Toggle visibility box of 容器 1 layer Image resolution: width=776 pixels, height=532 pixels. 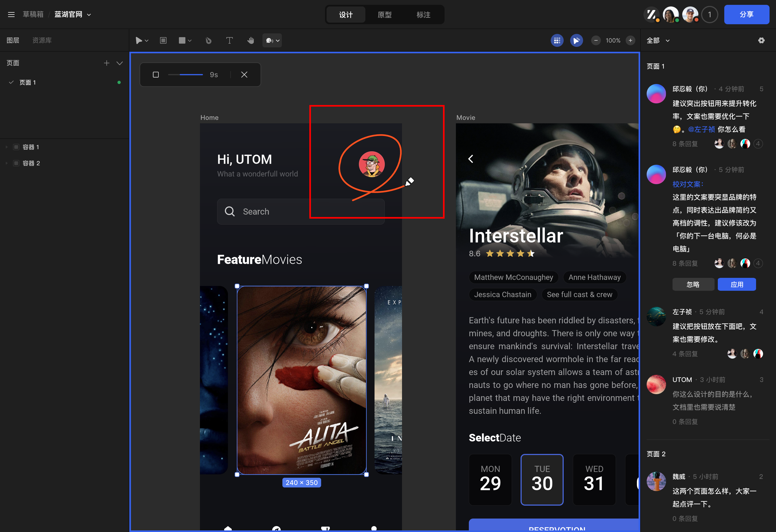tap(16, 147)
